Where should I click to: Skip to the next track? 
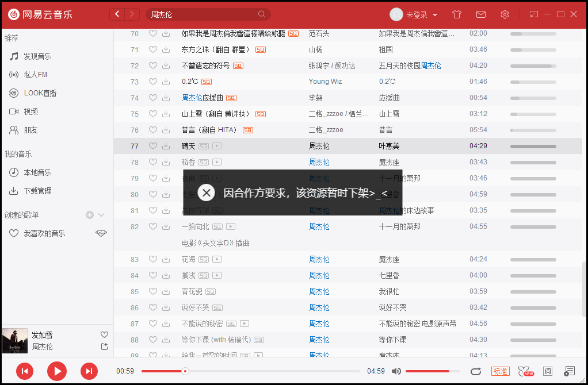tap(89, 371)
